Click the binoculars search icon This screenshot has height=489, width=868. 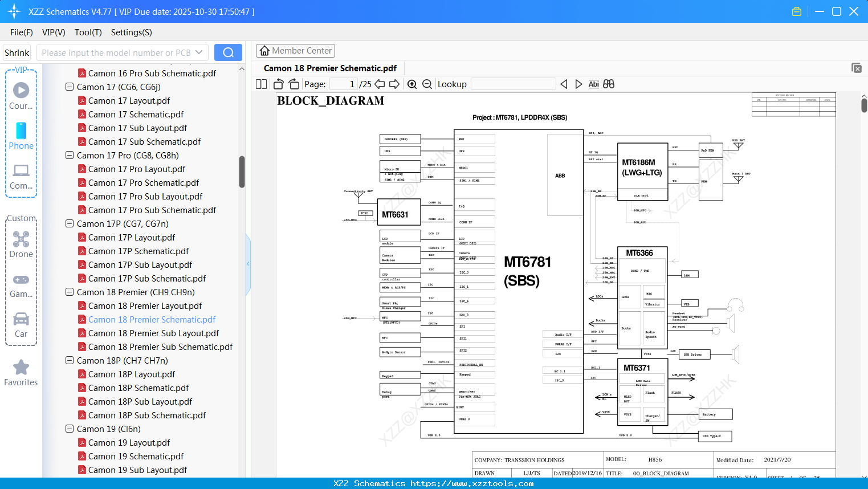coord(608,84)
